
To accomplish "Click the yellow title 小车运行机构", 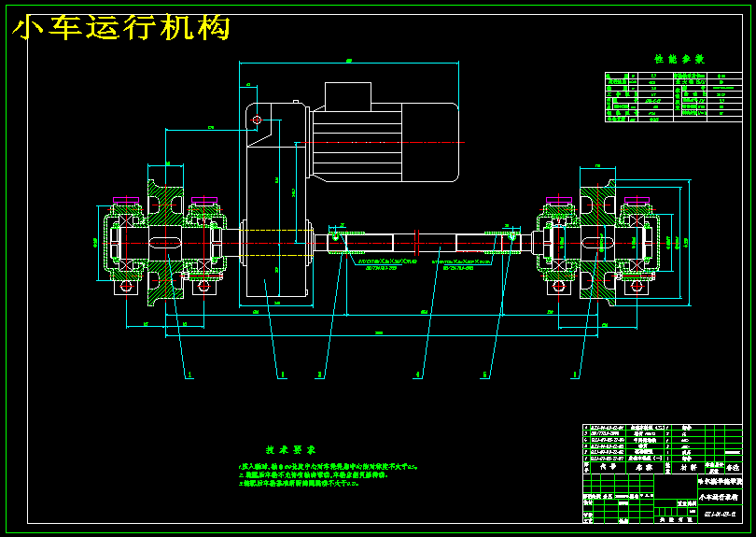I will (120, 27).
